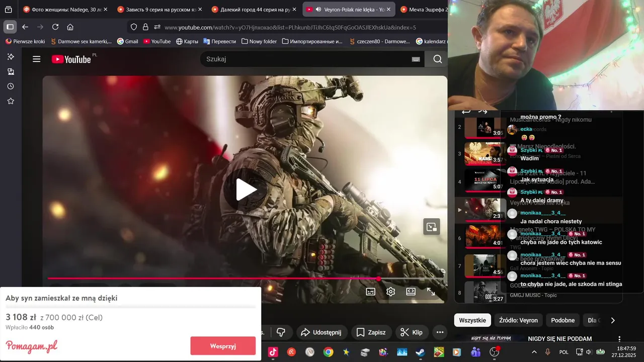
Task: Open the tab list button in the tab strip
Action: [x=9, y=10]
